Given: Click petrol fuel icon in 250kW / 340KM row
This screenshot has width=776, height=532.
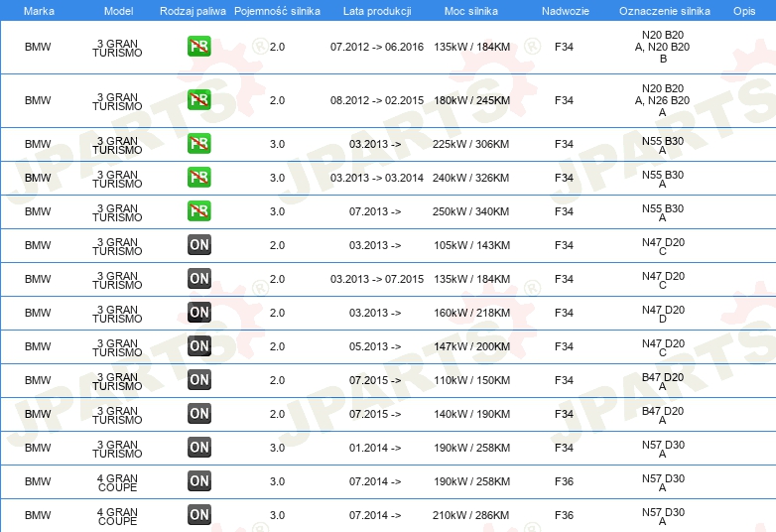Looking at the screenshot, I should coord(198,210).
